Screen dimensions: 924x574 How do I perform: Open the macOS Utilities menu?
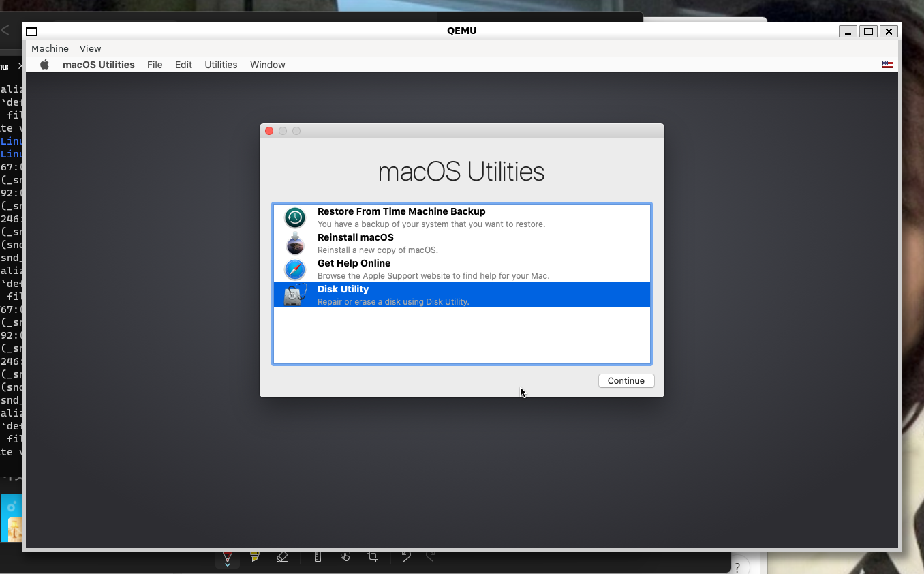(99, 65)
